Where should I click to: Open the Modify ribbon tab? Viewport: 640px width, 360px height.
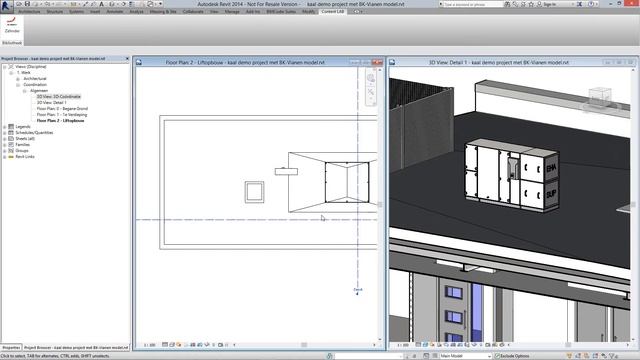pyautogui.click(x=308, y=11)
